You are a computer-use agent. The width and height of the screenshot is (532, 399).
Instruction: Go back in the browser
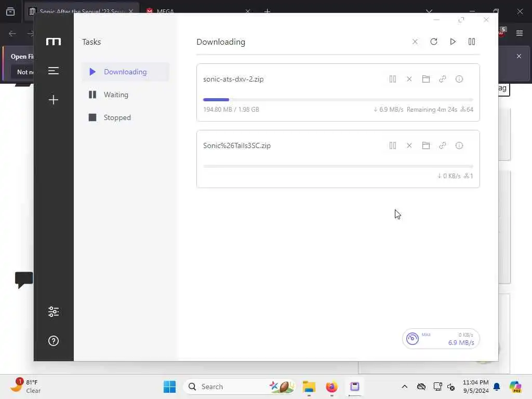click(12, 33)
